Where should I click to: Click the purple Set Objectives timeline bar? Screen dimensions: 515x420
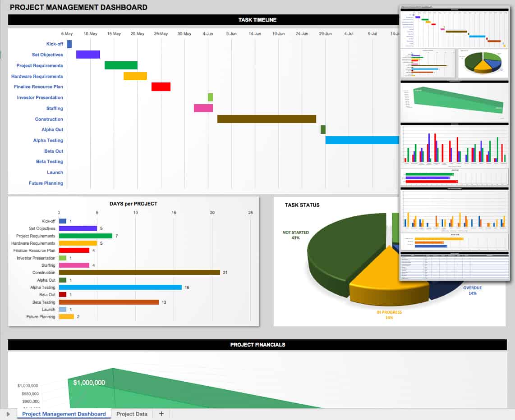pyautogui.click(x=88, y=55)
